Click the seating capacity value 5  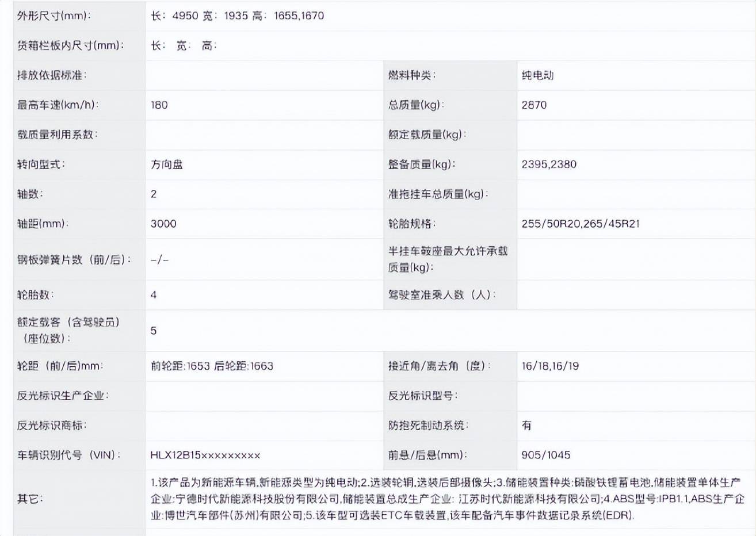coord(154,331)
